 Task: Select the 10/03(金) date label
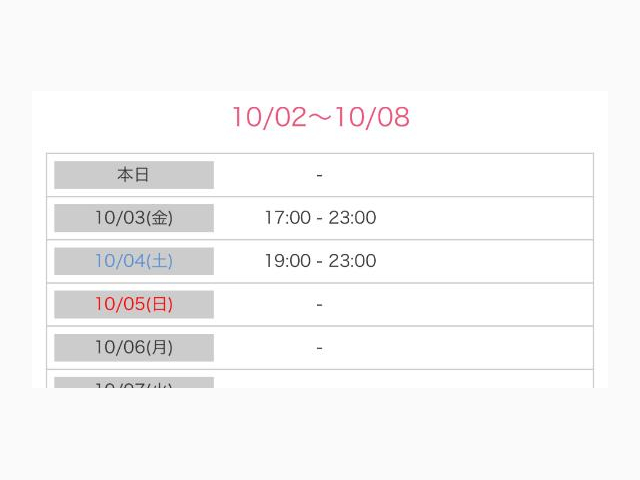pos(133,218)
